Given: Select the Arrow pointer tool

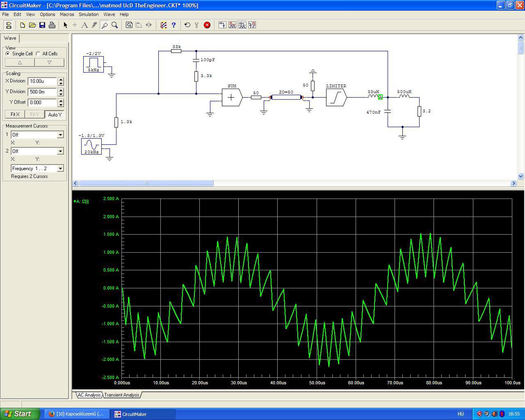Looking at the screenshot, I should coord(65,25).
